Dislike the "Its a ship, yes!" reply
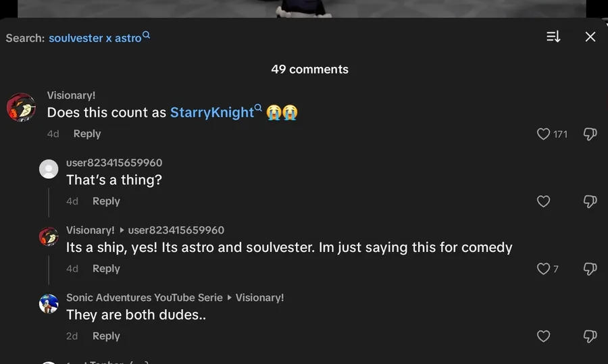 click(x=590, y=269)
